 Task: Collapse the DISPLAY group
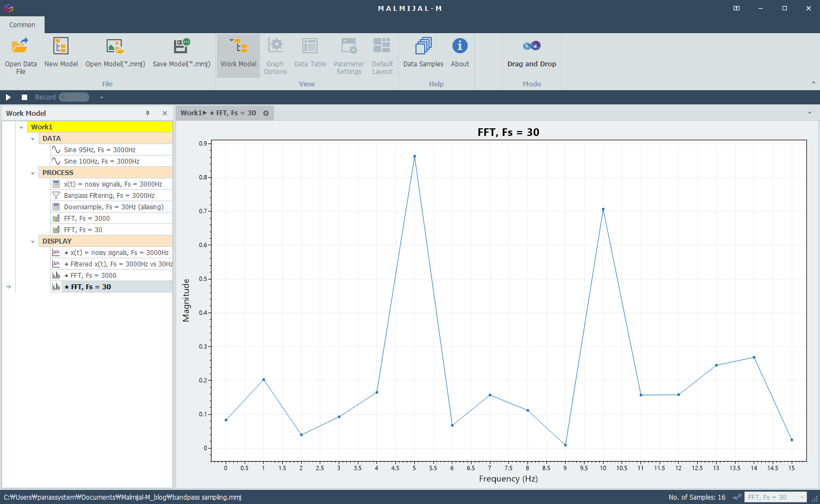coord(33,241)
